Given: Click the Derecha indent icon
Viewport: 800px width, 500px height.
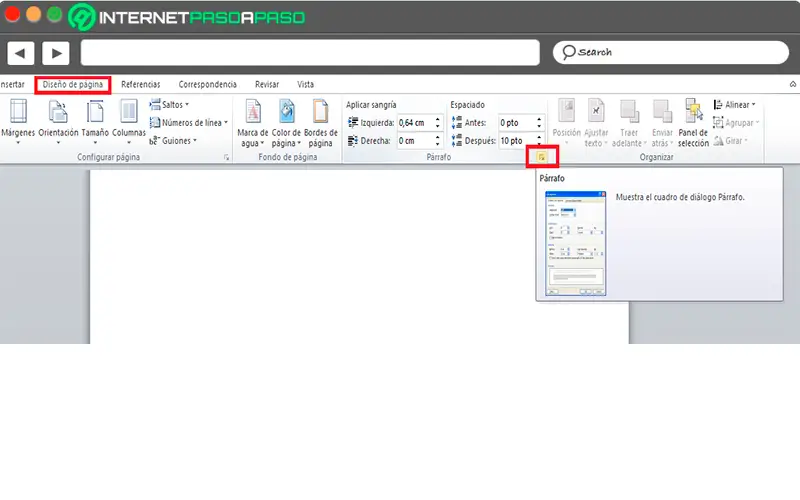Looking at the screenshot, I should coord(353,140).
